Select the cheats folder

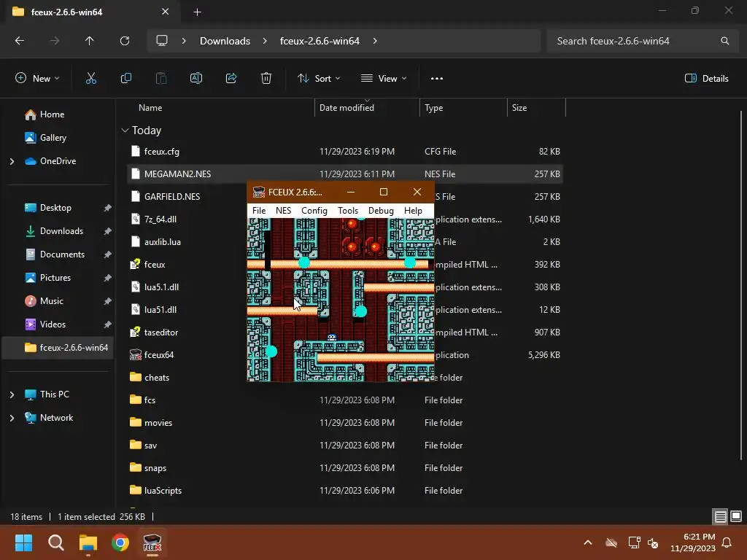click(x=149, y=378)
